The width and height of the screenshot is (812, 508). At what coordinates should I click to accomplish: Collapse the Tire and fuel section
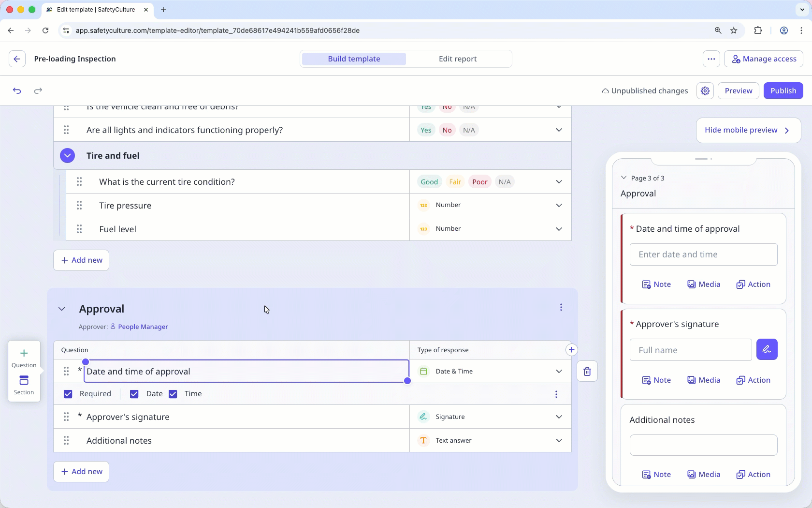click(x=68, y=156)
